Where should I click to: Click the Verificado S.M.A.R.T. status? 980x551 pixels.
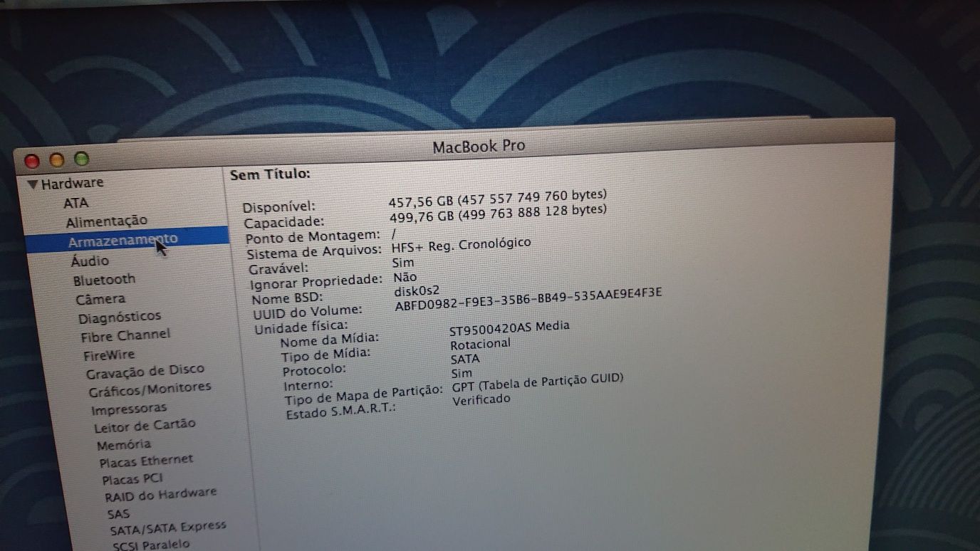(x=481, y=399)
